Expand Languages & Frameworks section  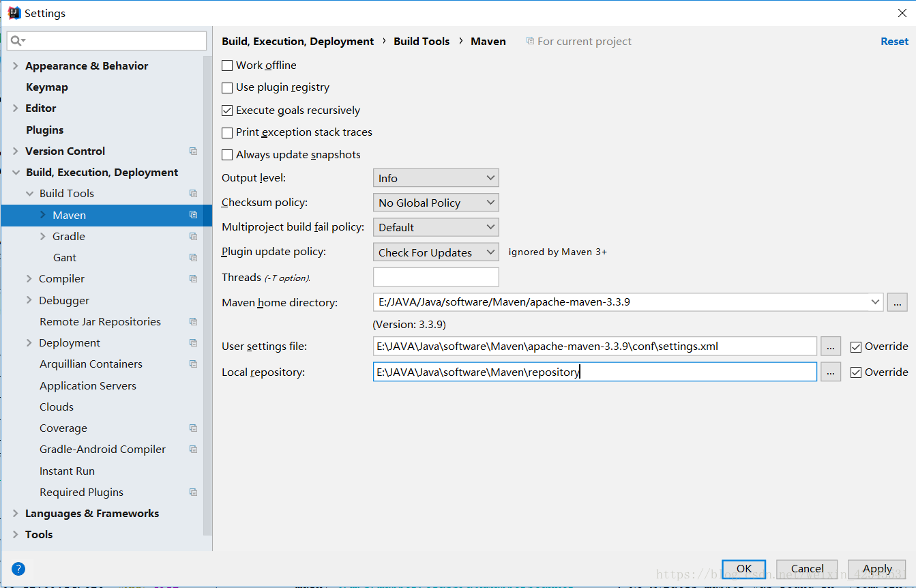(15, 514)
